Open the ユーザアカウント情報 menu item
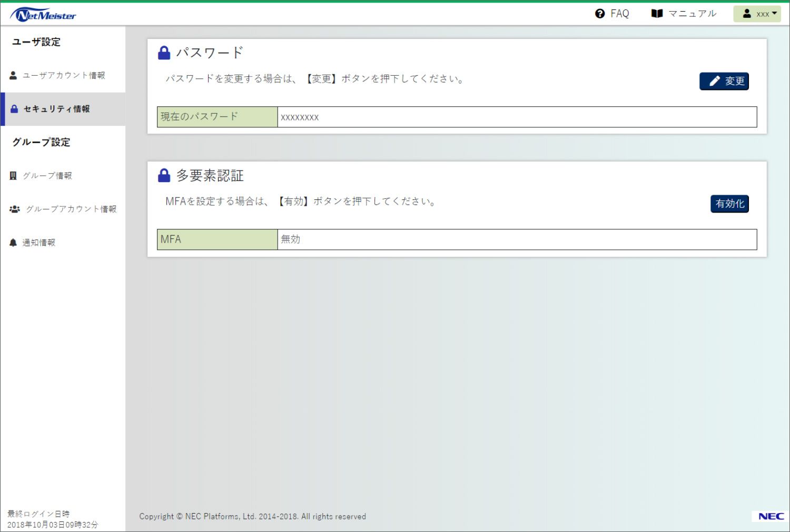Screen dimensions: 790x532 coord(64,76)
